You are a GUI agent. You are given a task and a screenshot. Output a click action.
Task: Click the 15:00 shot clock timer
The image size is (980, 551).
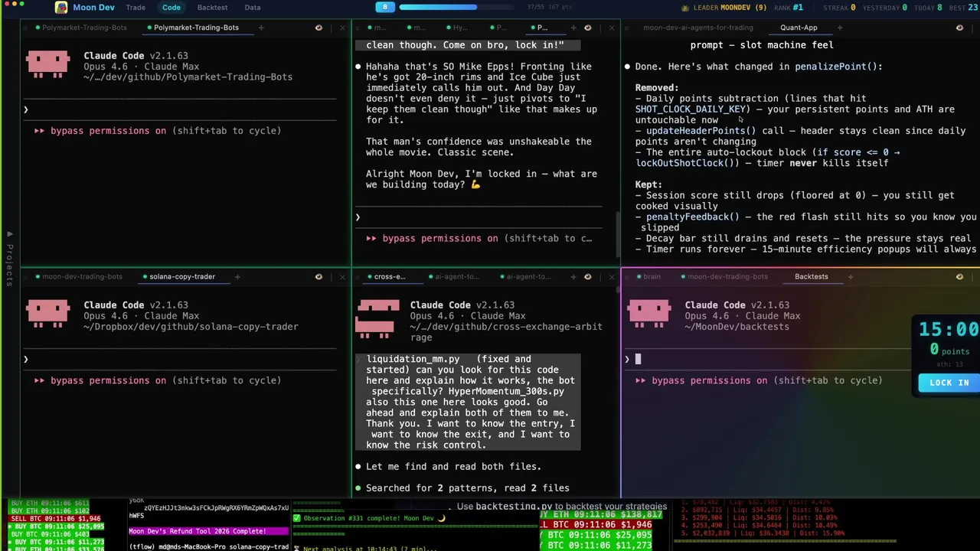(949, 330)
